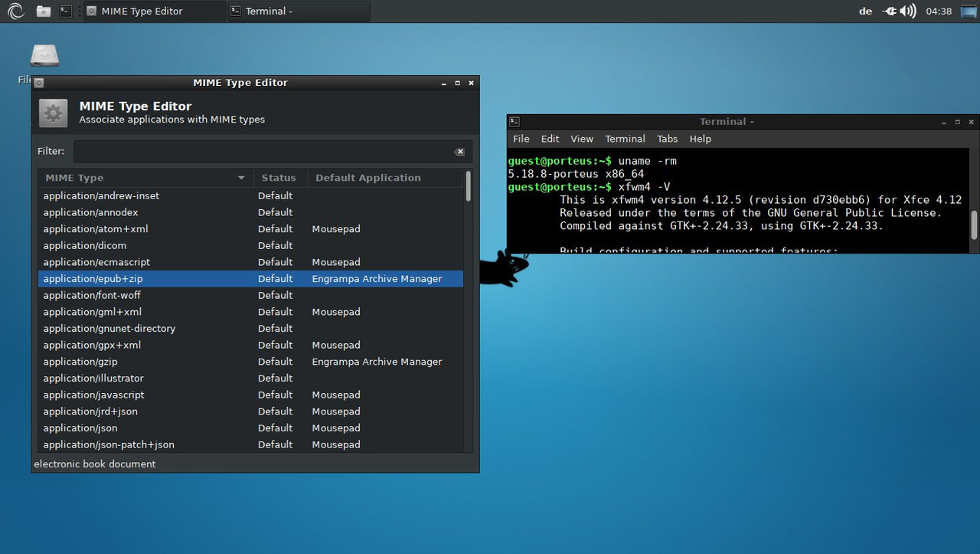Click the MIME list vertical scrollbar
The width and height of the screenshot is (980, 554).
[468, 186]
